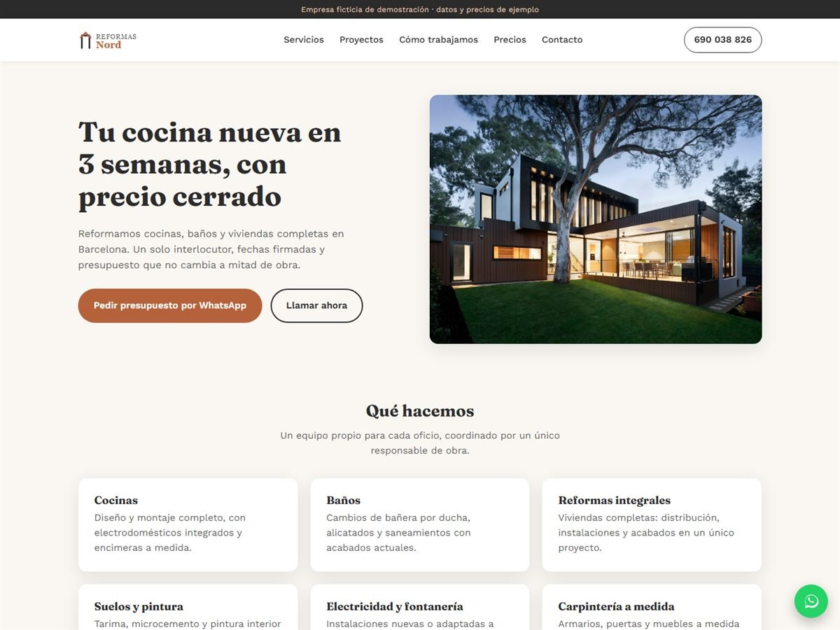
Task: Call the 690 038 826 phone button
Action: coord(722,40)
